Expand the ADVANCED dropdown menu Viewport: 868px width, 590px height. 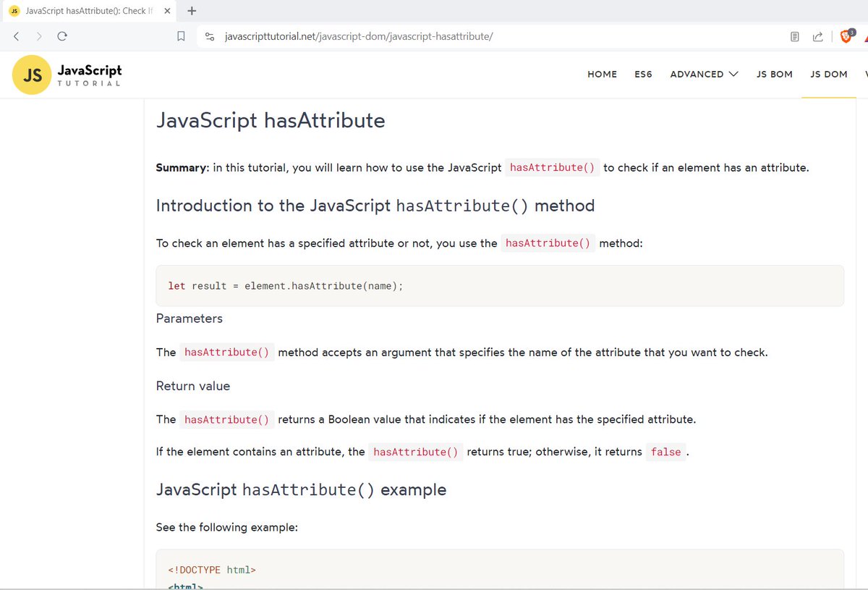coord(704,74)
